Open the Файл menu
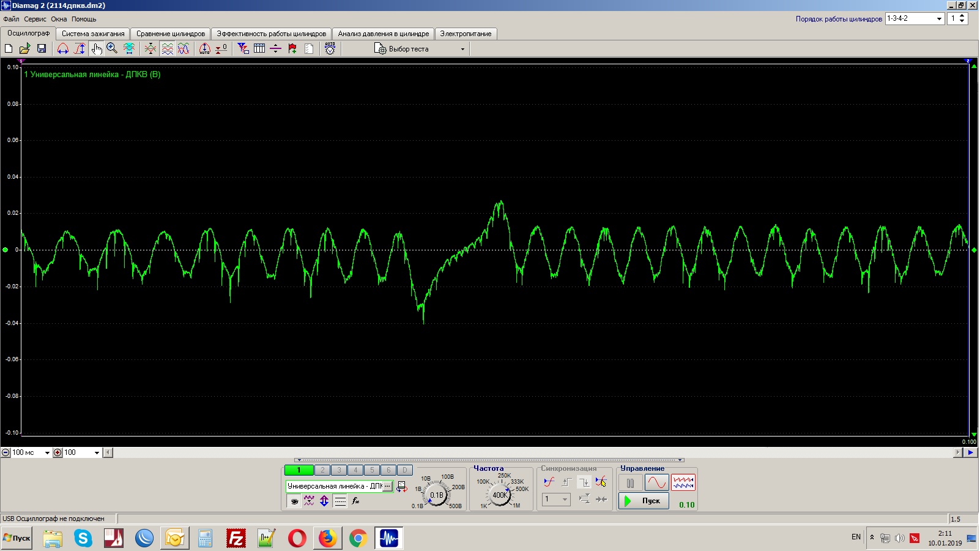This screenshot has width=980, height=551. (11, 19)
